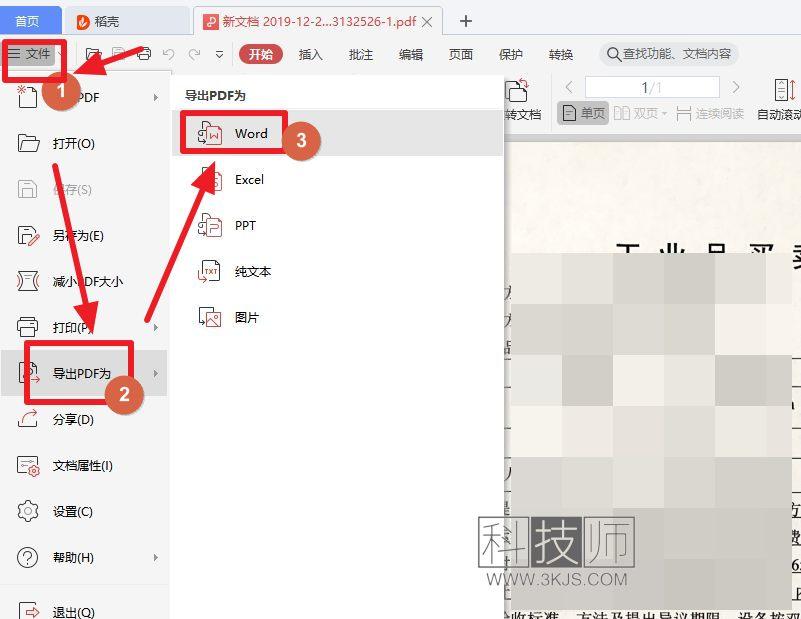The image size is (801, 619).
Task: Close the 新文档 pdf tab
Action: pos(428,21)
